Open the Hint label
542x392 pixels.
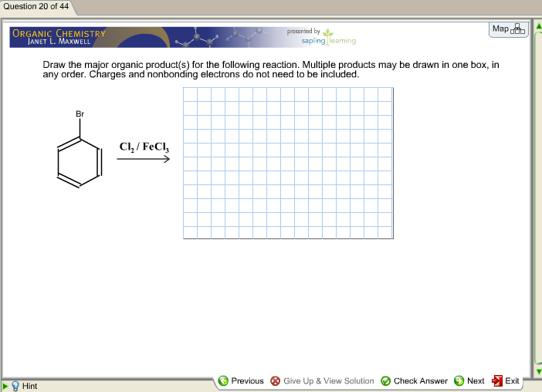pyautogui.click(x=29, y=386)
